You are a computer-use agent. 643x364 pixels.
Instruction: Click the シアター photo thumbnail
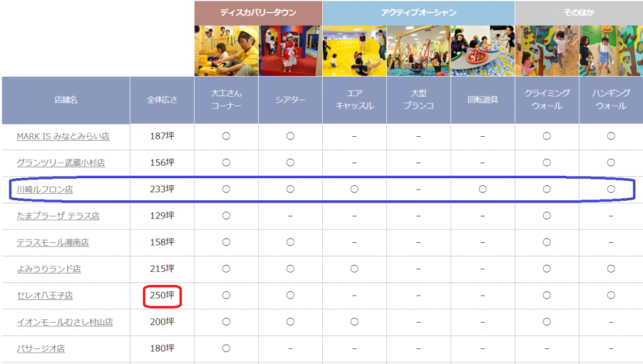tap(290, 51)
